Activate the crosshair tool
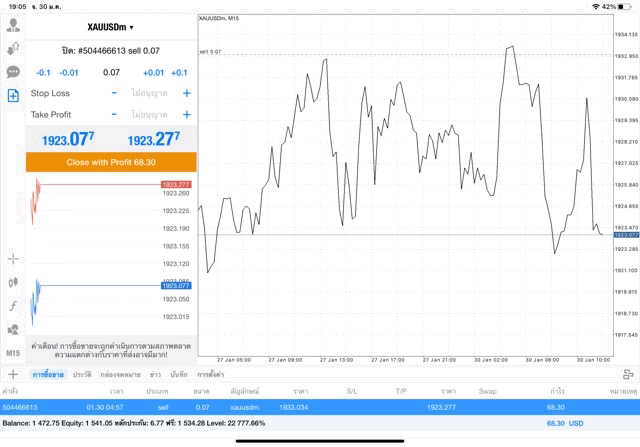This screenshot has height=447, width=640. [x=13, y=259]
